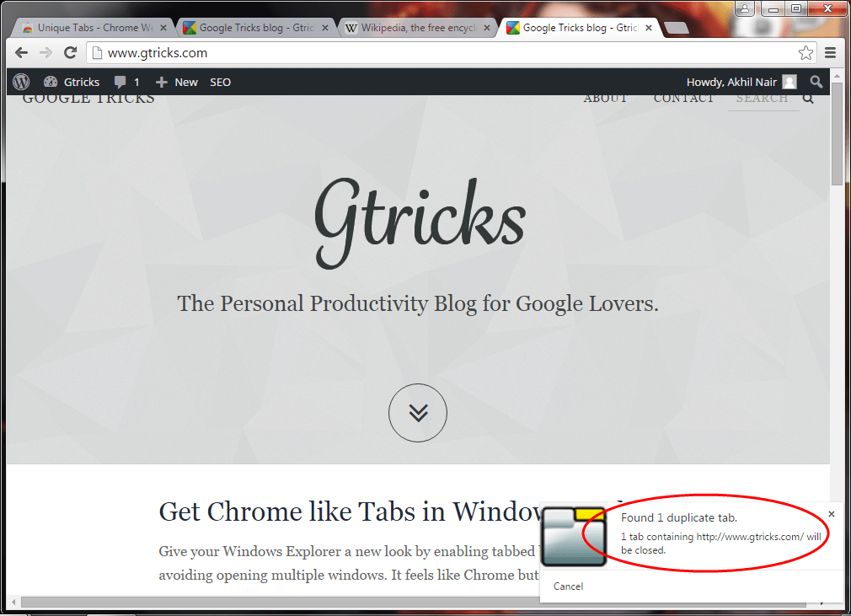Click the Chrome user profile button in title bar
Image resolution: width=851 pixels, height=616 pixels.
(x=745, y=8)
